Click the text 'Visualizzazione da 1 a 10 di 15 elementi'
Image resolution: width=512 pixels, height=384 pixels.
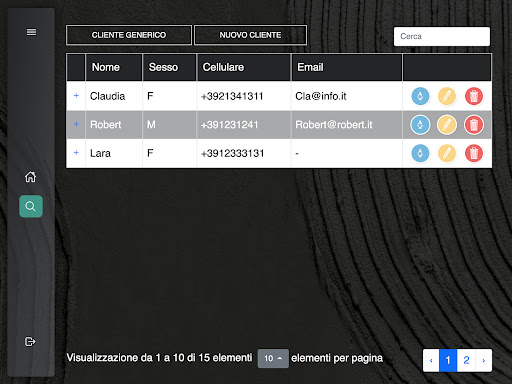tap(159, 358)
